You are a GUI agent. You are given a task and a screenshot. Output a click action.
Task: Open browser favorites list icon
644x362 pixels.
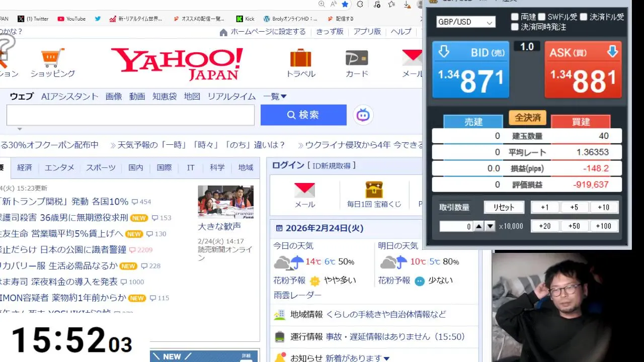[391, 5]
